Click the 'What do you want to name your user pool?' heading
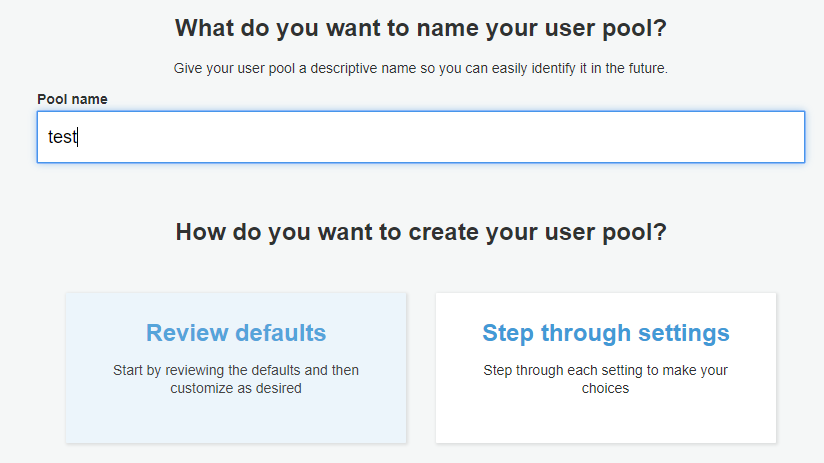The image size is (824, 463). [x=421, y=28]
